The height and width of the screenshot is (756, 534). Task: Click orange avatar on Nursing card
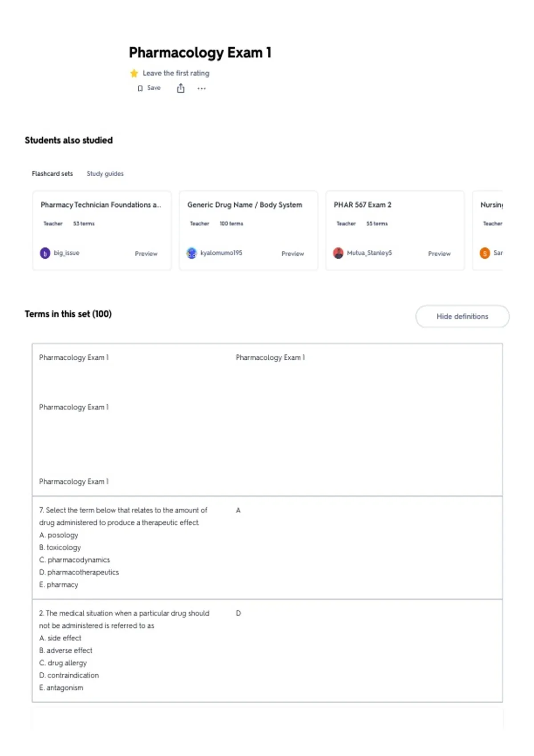(x=485, y=253)
